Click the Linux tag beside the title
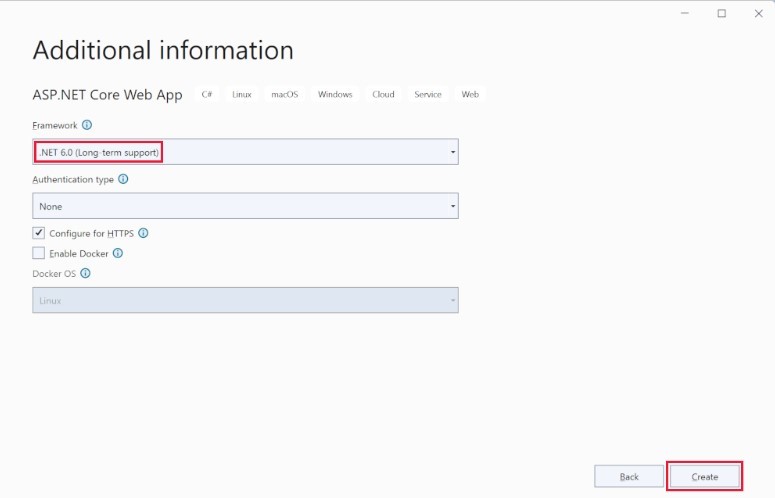This screenshot has height=498, width=775. tap(242, 94)
